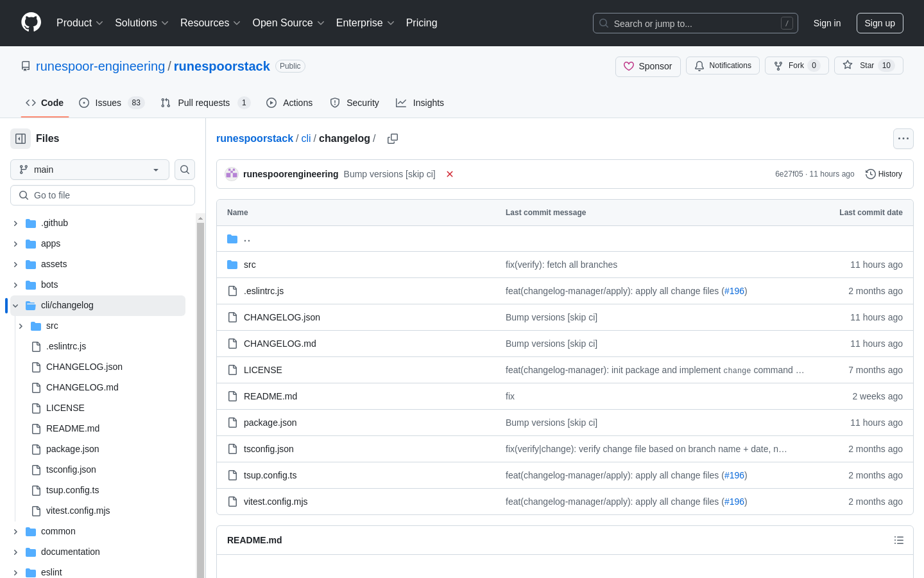Expand the Enterprise menu
The height and width of the screenshot is (578, 924).
pyautogui.click(x=365, y=23)
